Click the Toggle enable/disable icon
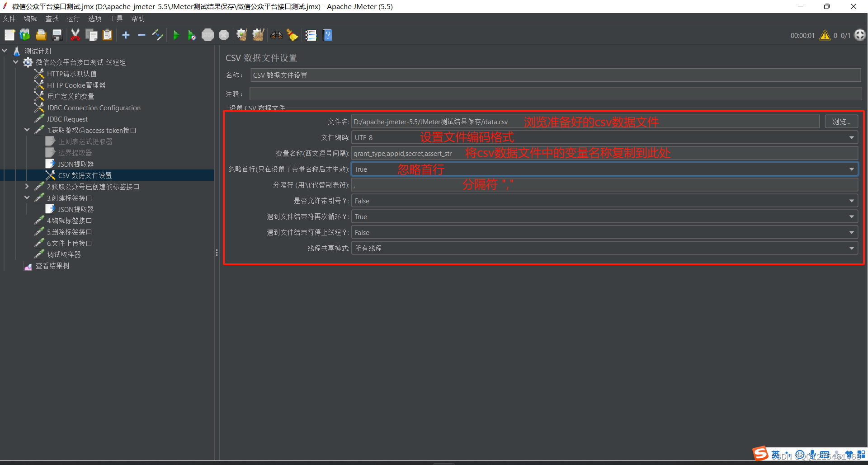 (x=157, y=35)
